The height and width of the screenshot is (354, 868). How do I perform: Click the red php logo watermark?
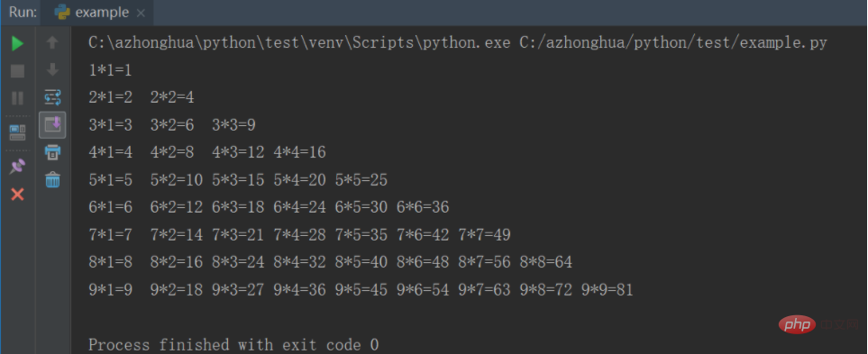[797, 324]
